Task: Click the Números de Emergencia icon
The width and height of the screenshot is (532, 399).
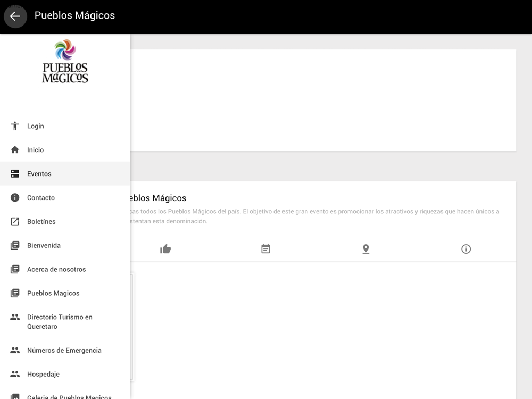Action: [x=15, y=350]
